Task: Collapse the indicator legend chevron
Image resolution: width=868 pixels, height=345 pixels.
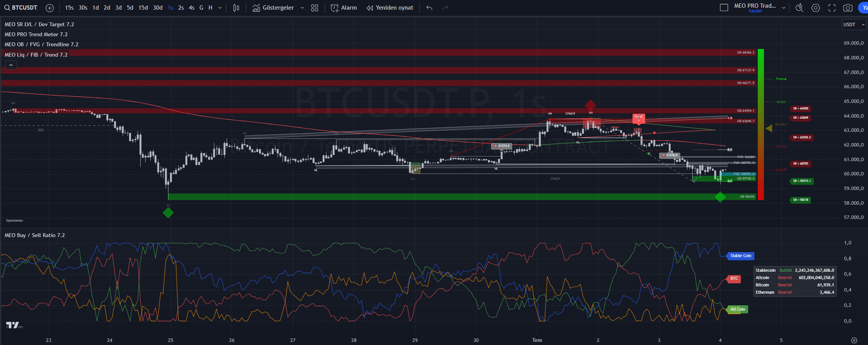Action: tap(11, 65)
